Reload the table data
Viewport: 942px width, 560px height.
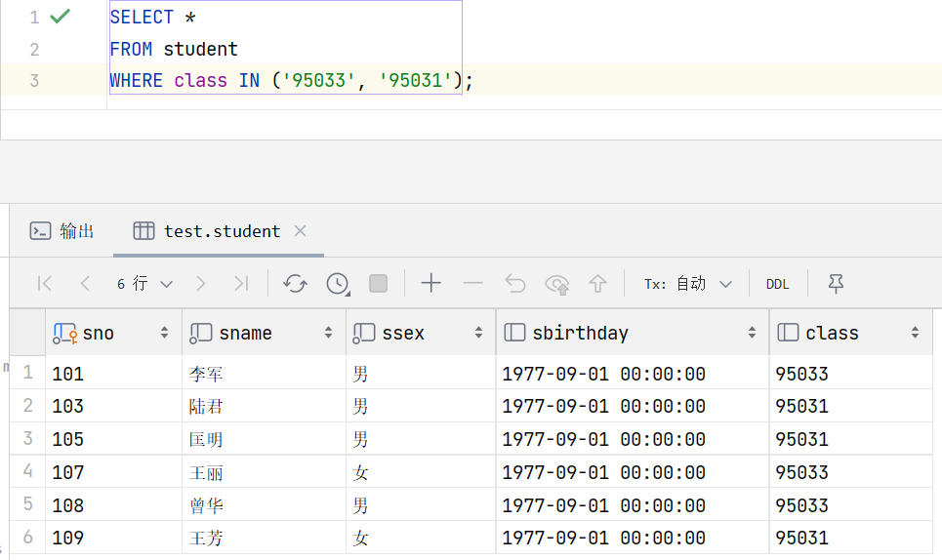pos(295,283)
